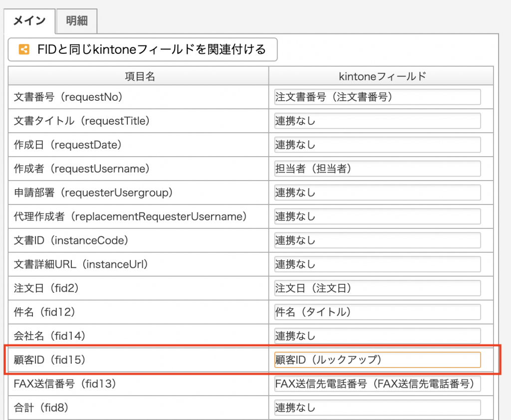The width and height of the screenshot is (511, 420).
Task: Click the 文書番号（requestNo） item name
Action: (68, 97)
